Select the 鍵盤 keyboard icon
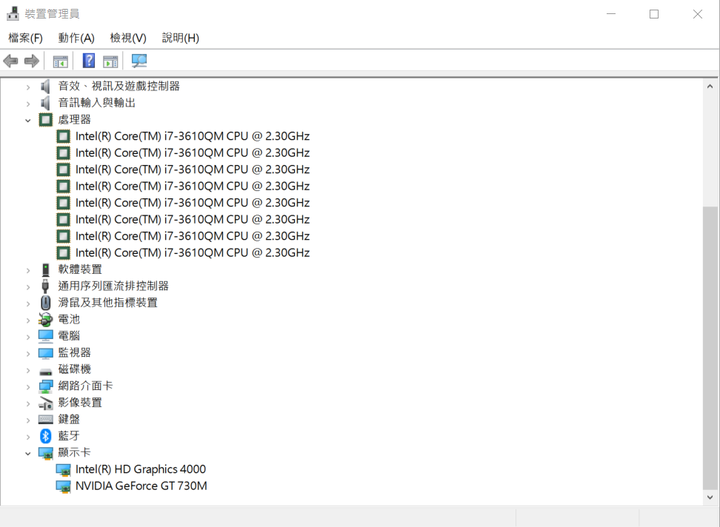The width and height of the screenshot is (720, 527). point(45,419)
